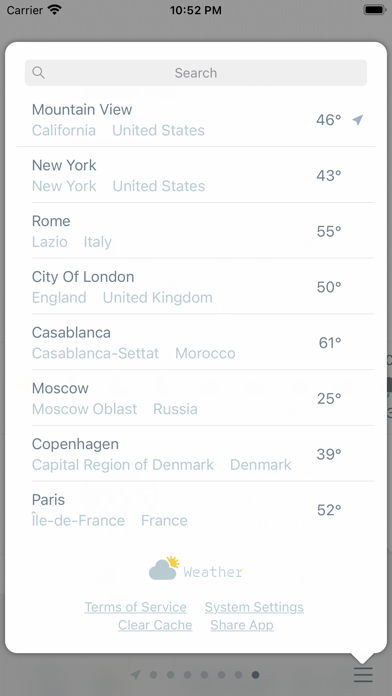Tap the current location arrow beside Mountain View
The width and height of the screenshot is (392, 696).
tap(358, 120)
